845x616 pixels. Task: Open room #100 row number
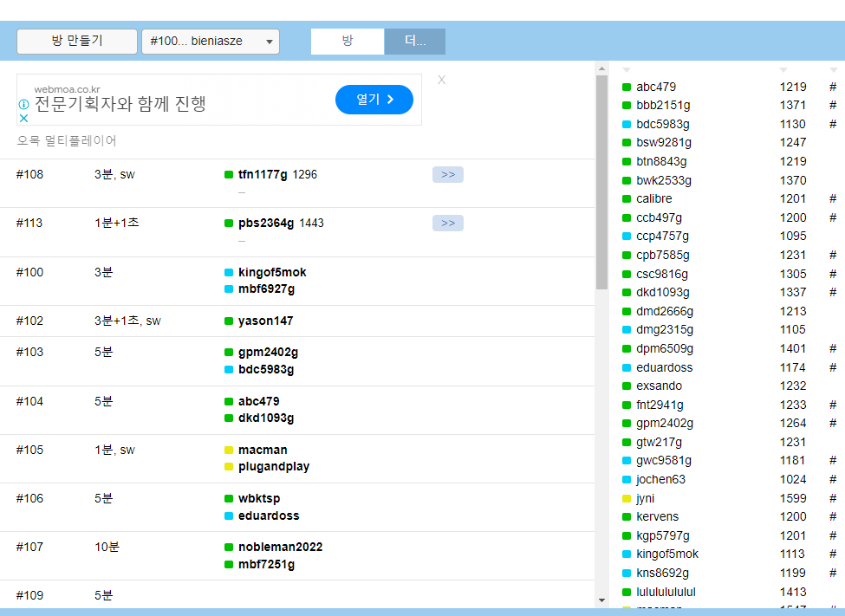(29, 272)
